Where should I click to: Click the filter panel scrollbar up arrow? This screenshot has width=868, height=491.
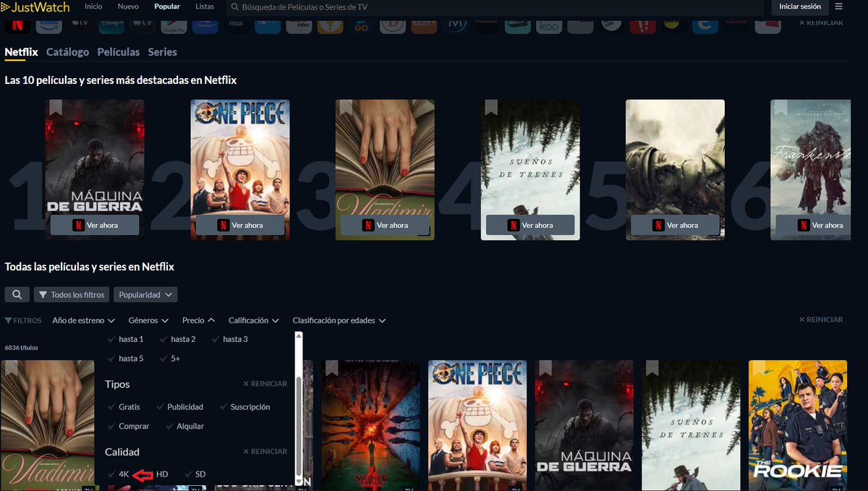(299, 336)
